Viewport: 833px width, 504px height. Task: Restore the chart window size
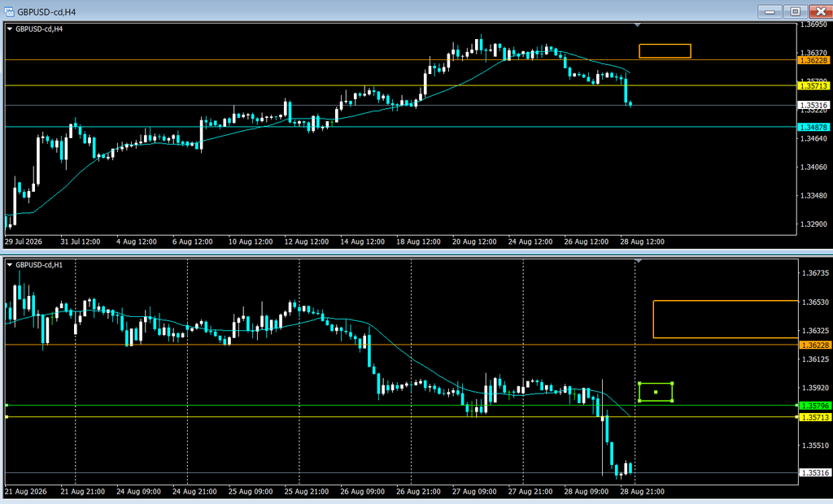(x=796, y=11)
